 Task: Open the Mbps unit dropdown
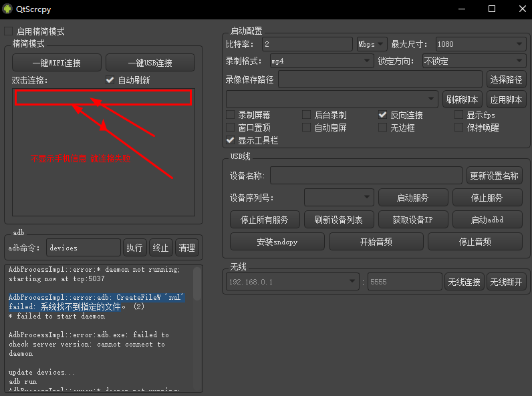[372, 44]
